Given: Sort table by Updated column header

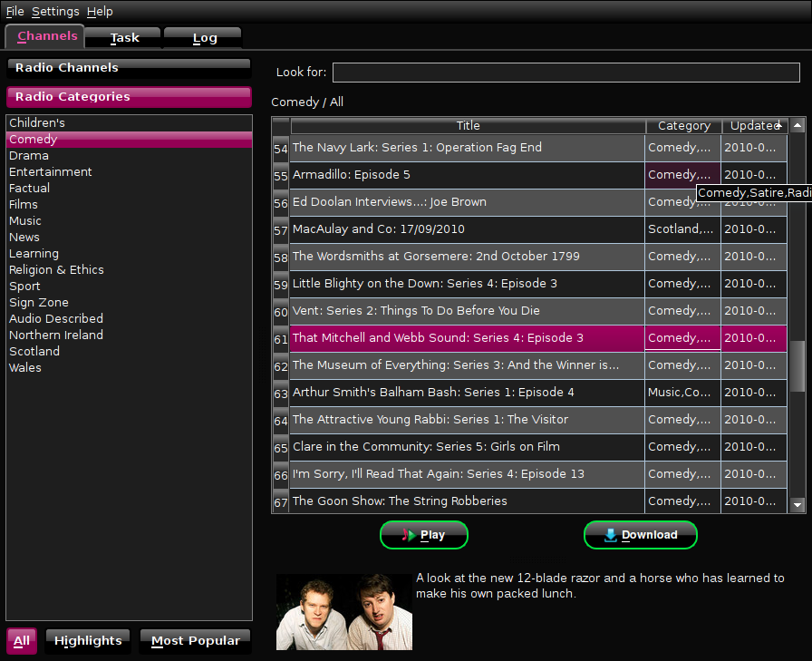Looking at the screenshot, I should tap(755, 126).
